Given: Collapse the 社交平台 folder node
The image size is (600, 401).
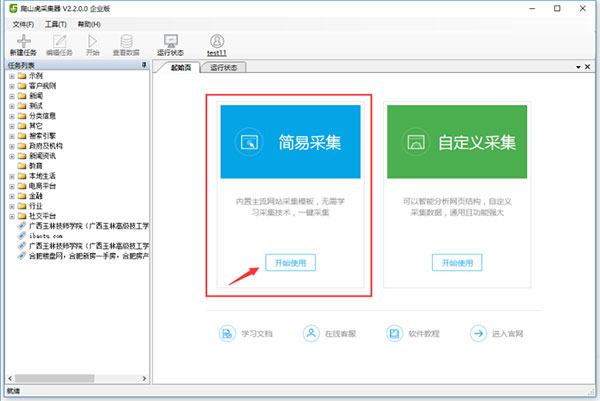Looking at the screenshot, I should [12, 216].
